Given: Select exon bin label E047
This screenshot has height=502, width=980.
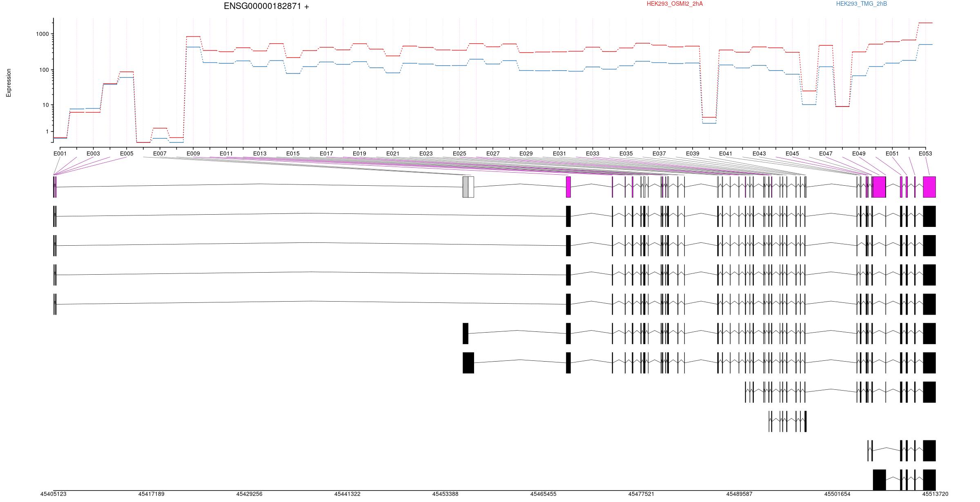Looking at the screenshot, I should point(826,153).
